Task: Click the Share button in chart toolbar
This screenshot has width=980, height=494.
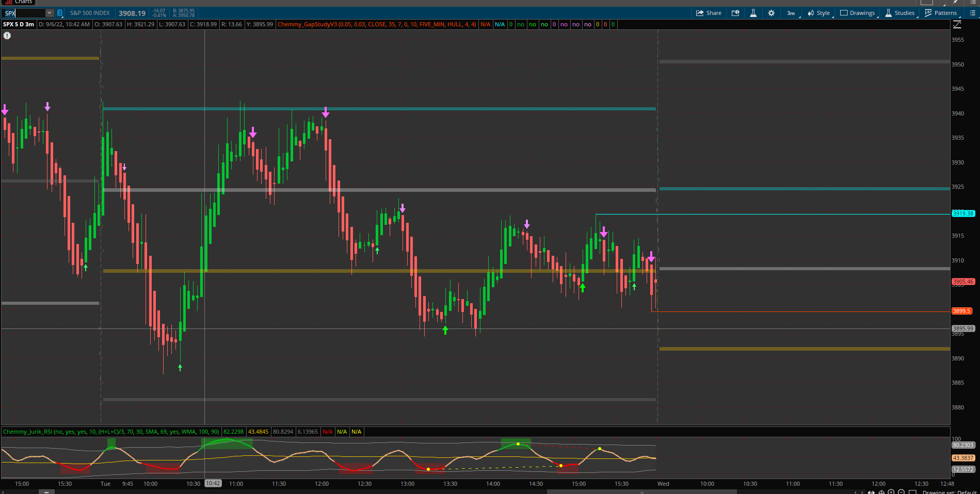Action: (709, 13)
